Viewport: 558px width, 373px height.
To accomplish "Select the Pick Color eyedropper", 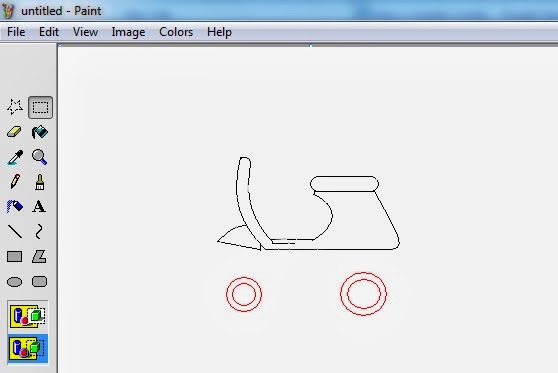I will [15, 157].
